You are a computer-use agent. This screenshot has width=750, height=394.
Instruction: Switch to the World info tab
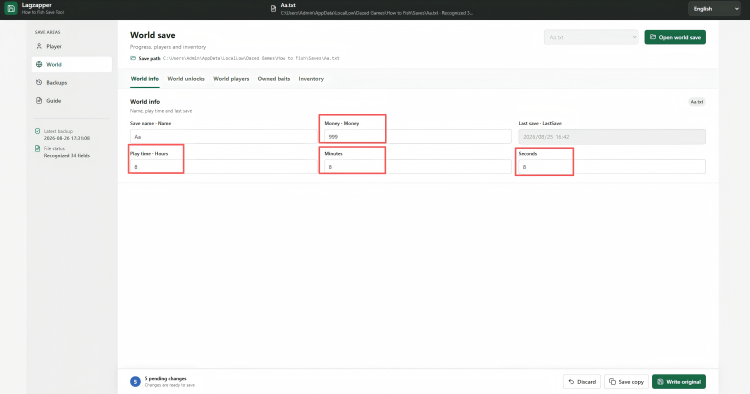(x=145, y=79)
